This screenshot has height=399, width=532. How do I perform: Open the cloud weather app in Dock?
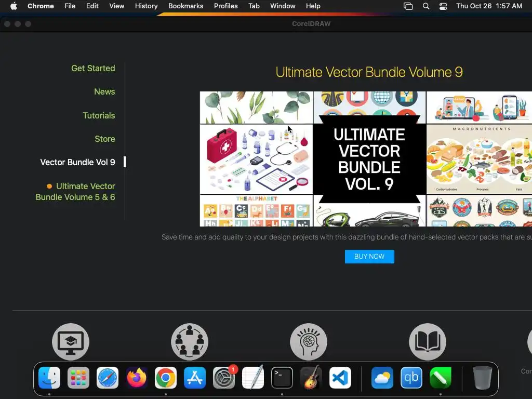[x=382, y=378]
